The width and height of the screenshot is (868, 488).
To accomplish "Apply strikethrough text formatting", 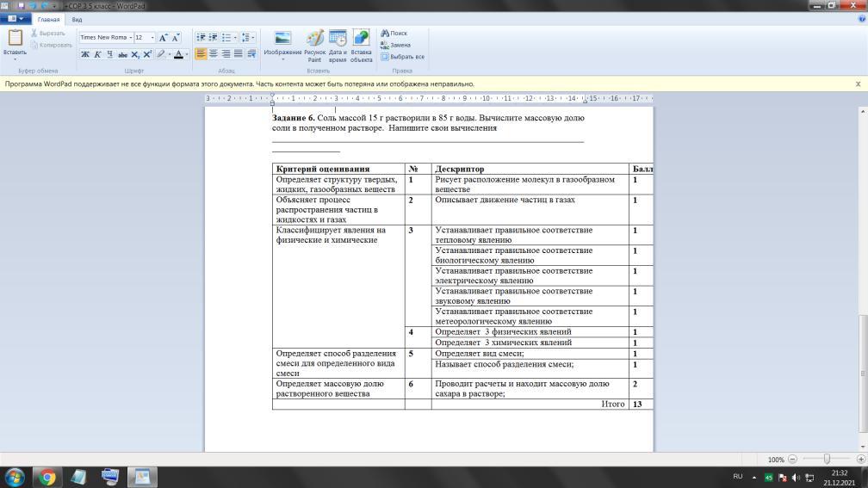I will (122, 54).
